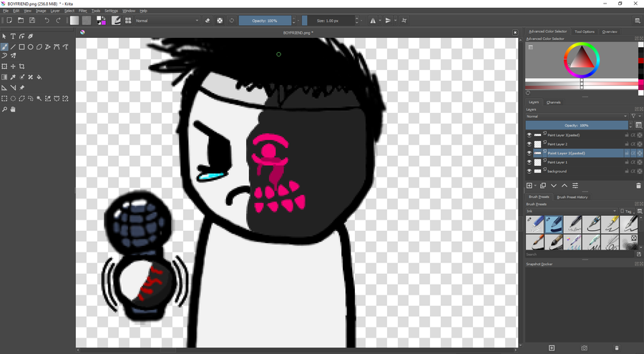Image resolution: width=644 pixels, height=354 pixels.
Task: Select the Calligraphy tool
Action: (x=31, y=36)
